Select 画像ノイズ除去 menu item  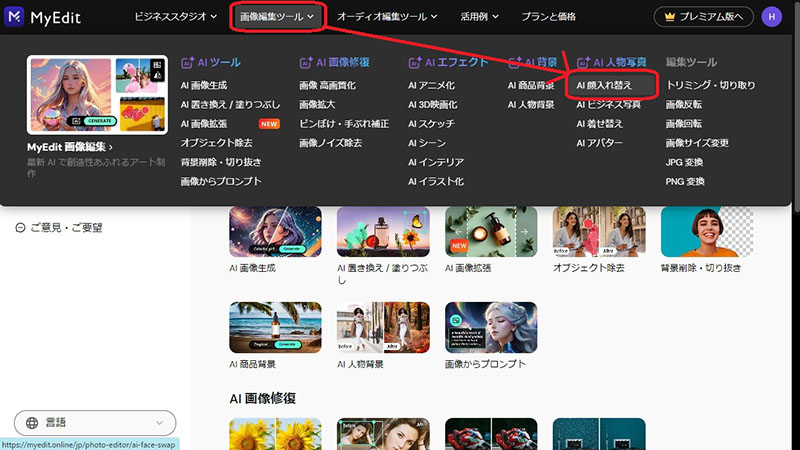pyautogui.click(x=331, y=143)
